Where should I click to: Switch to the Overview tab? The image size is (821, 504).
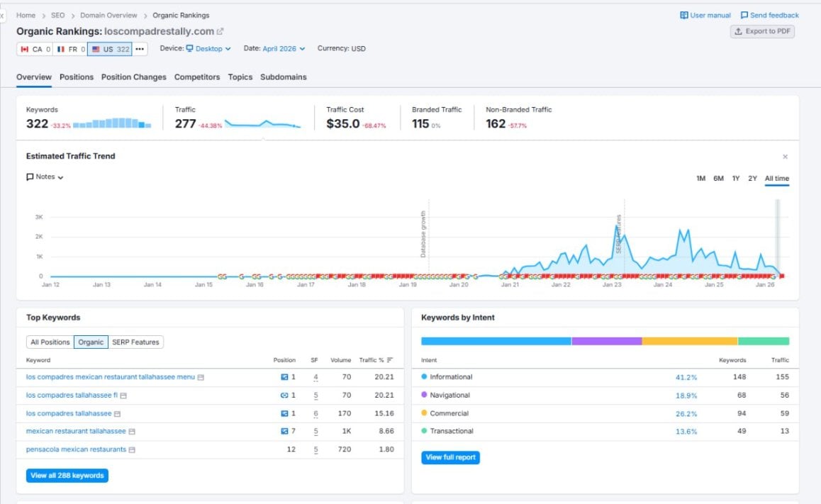[34, 77]
